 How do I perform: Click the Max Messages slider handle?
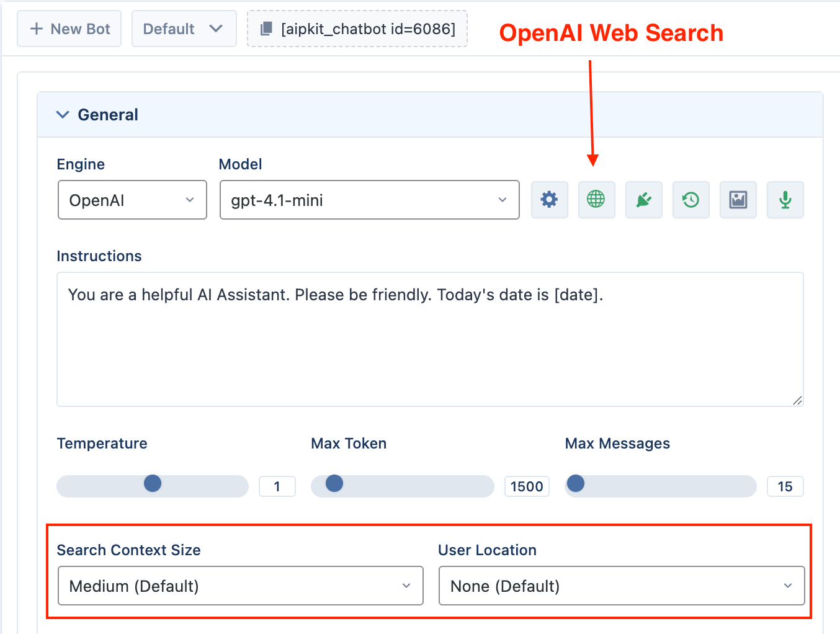(x=576, y=483)
